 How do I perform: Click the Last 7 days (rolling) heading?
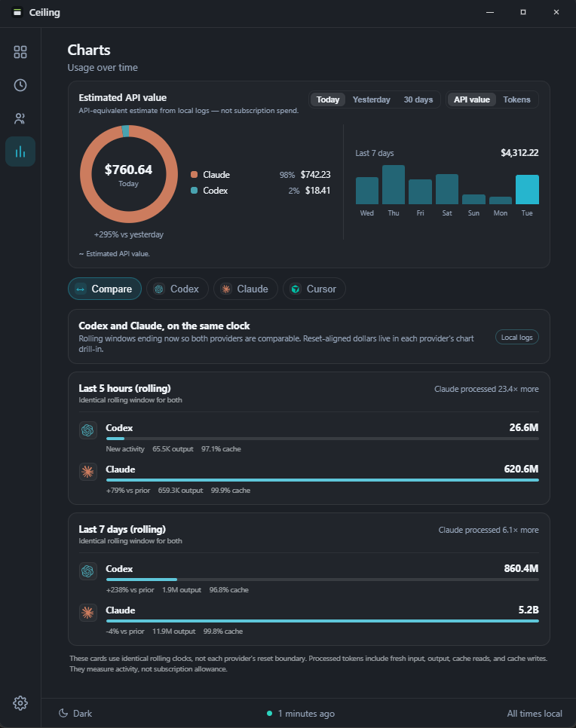click(x=122, y=529)
